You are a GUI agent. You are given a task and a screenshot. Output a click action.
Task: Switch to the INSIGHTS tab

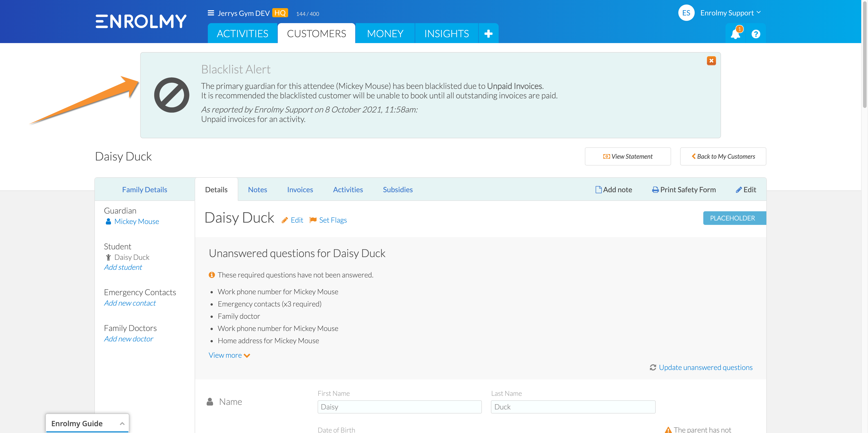point(446,33)
